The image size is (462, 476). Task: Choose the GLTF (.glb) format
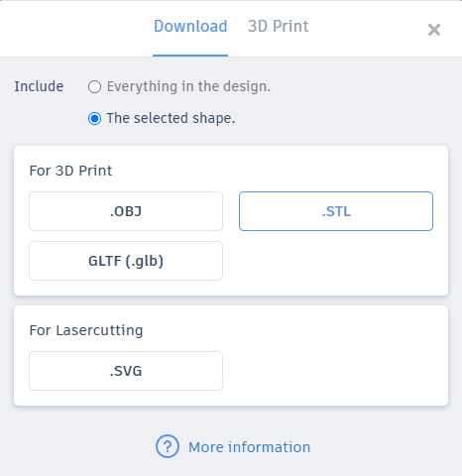pos(126,261)
